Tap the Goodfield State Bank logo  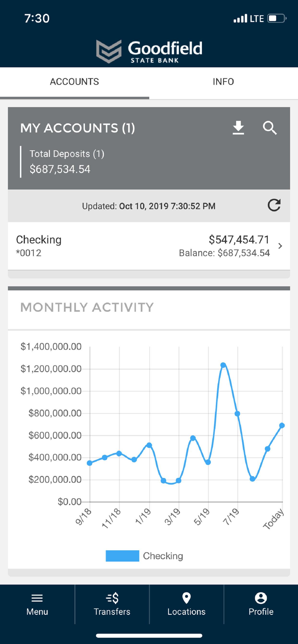(149, 52)
